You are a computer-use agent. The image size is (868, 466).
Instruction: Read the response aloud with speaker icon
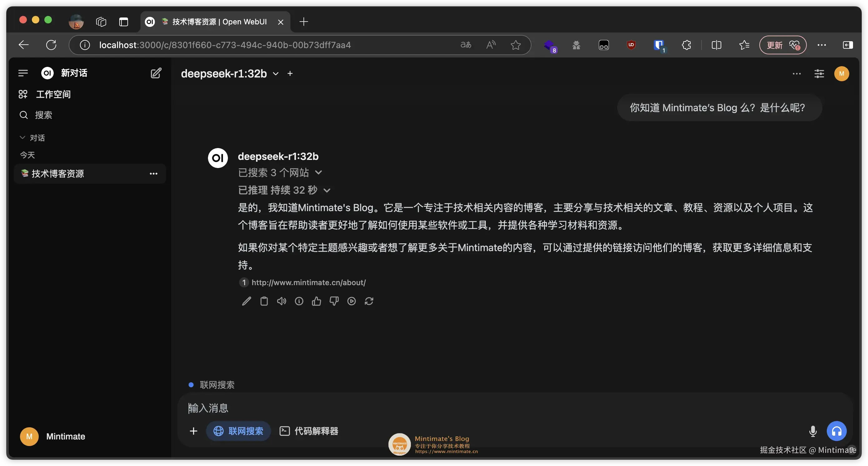[x=281, y=301]
